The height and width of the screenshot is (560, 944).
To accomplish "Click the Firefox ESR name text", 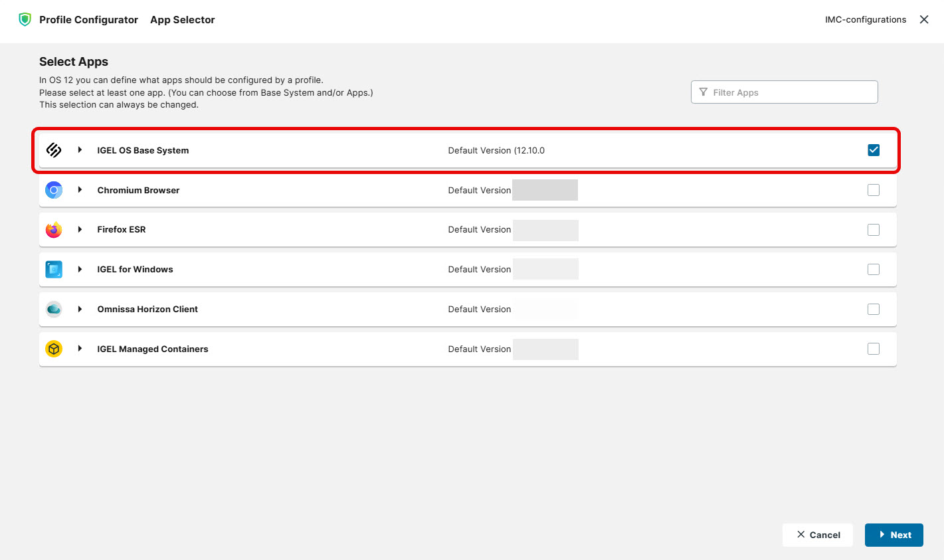I will pos(122,229).
